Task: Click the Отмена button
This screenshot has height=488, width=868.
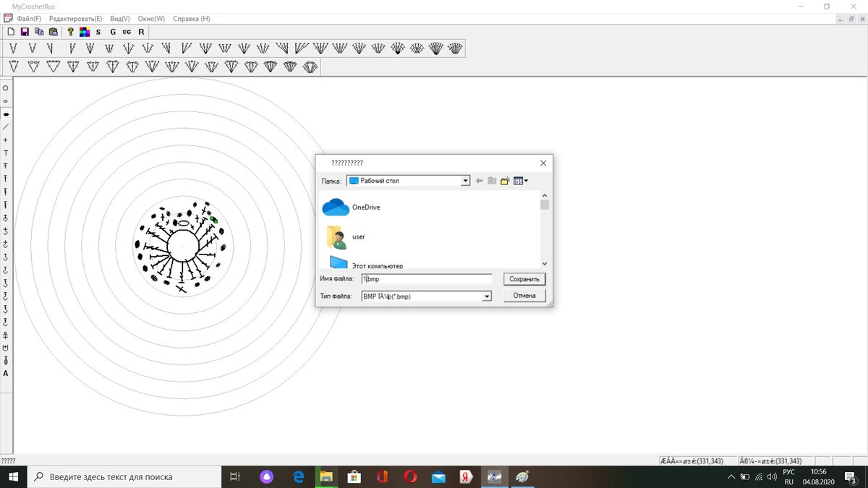Action: pyautogui.click(x=524, y=296)
